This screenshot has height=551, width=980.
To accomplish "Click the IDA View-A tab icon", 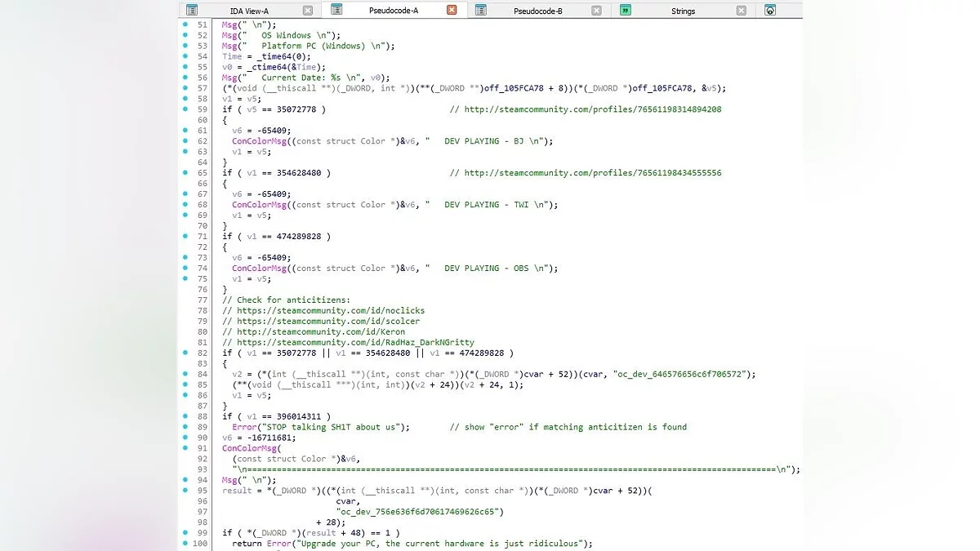I will point(192,11).
